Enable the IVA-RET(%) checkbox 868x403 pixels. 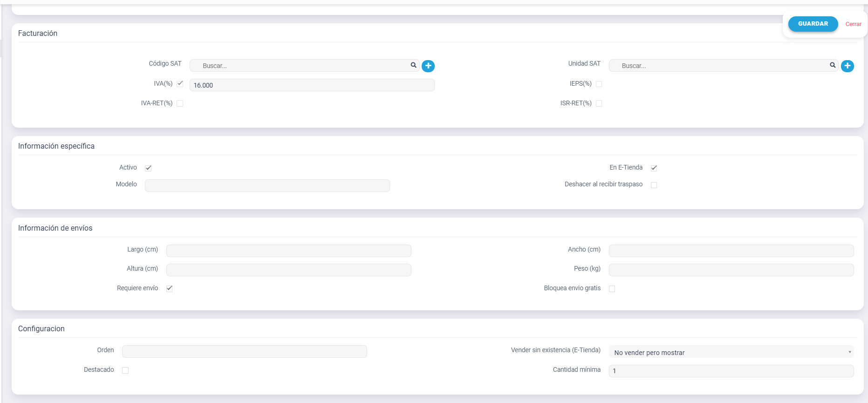[180, 103]
